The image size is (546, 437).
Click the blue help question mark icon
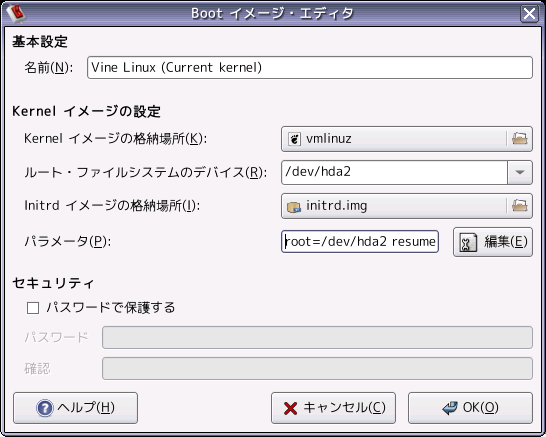click(x=45, y=408)
